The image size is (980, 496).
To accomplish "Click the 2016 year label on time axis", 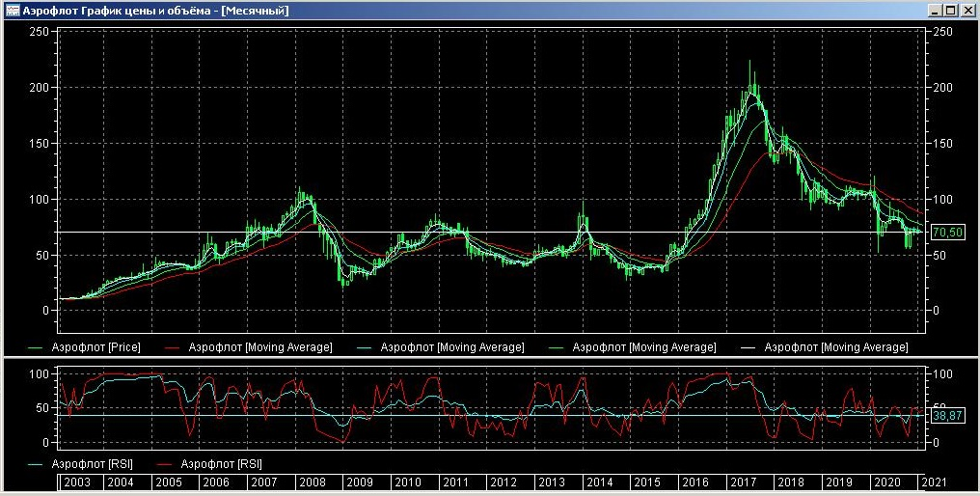I will point(695,482).
